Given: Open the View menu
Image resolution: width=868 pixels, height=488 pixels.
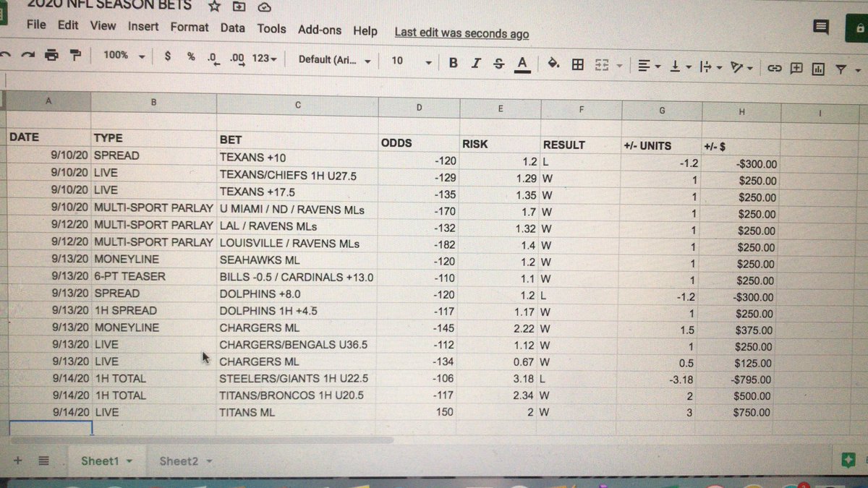Looking at the screenshot, I should [103, 25].
